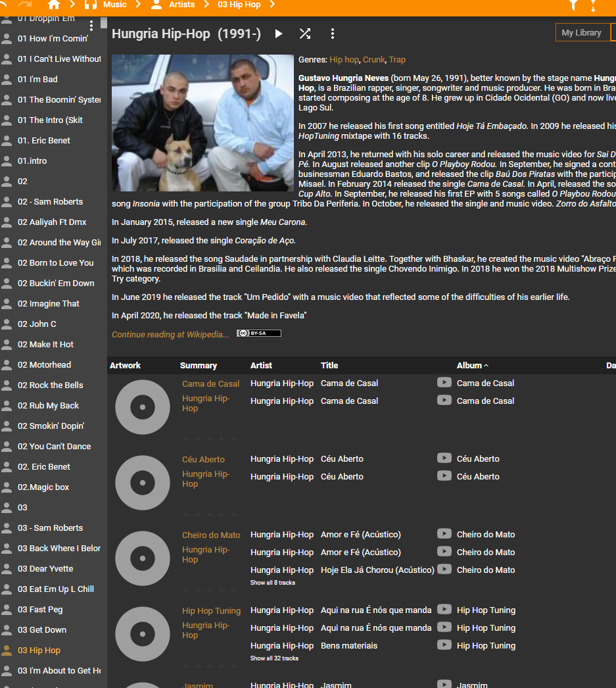Click the filter funnel icon

click(x=573, y=5)
